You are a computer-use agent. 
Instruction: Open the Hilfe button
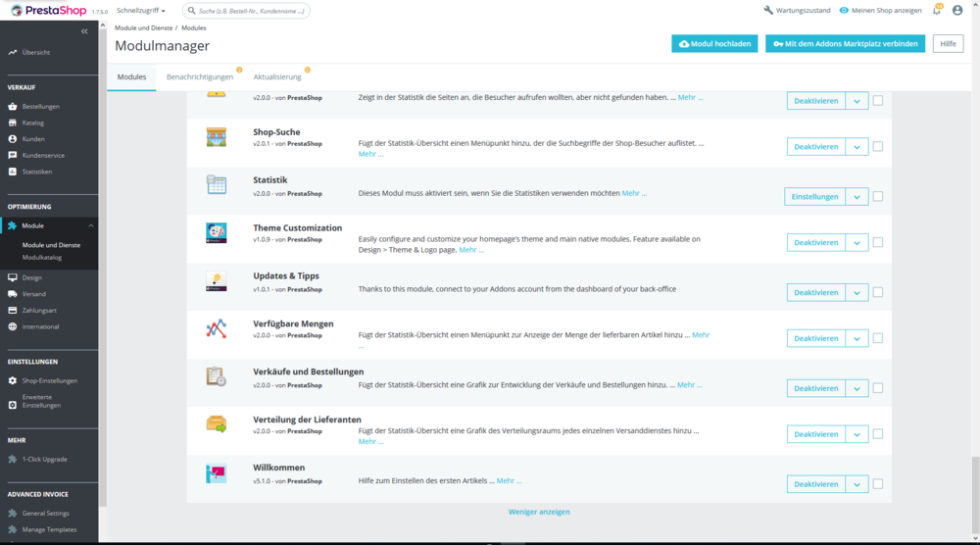948,44
